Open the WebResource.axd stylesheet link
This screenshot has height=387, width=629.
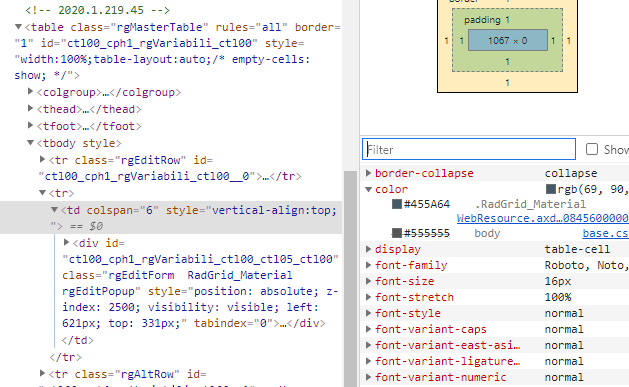click(542, 218)
